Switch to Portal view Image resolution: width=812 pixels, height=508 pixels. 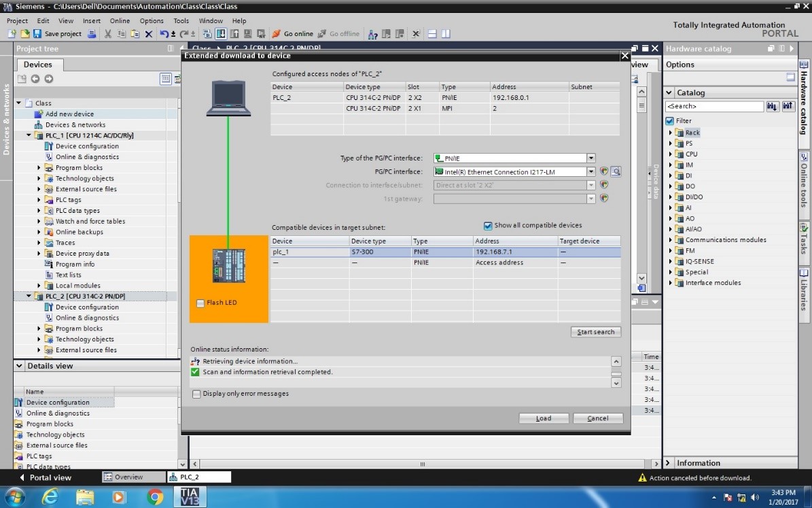point(46,477)
